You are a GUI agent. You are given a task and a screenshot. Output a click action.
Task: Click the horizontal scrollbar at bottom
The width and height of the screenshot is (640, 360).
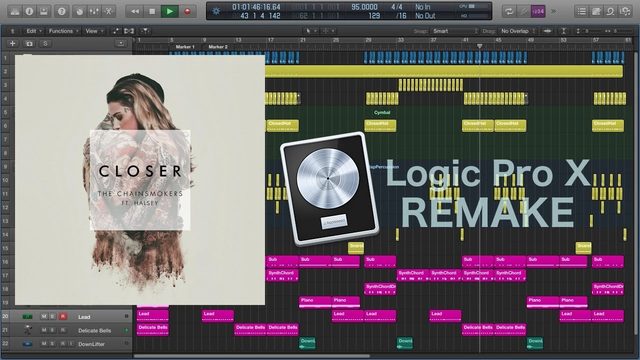[251, 356]
